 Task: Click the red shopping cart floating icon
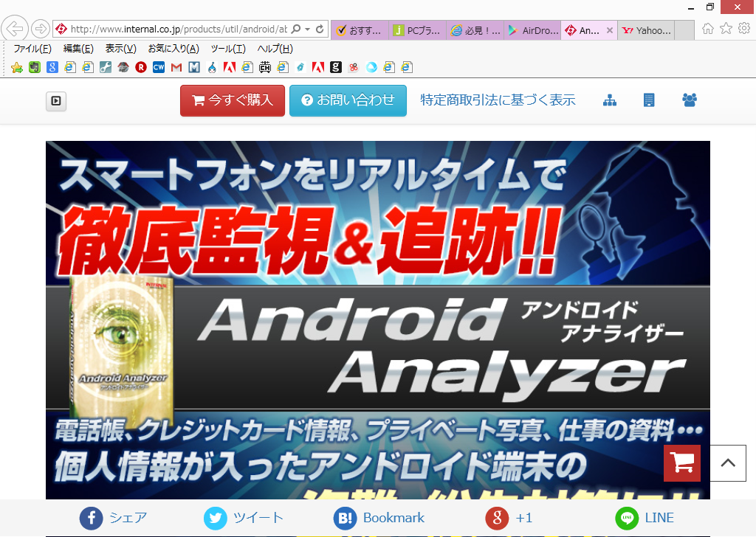[681, 463]
